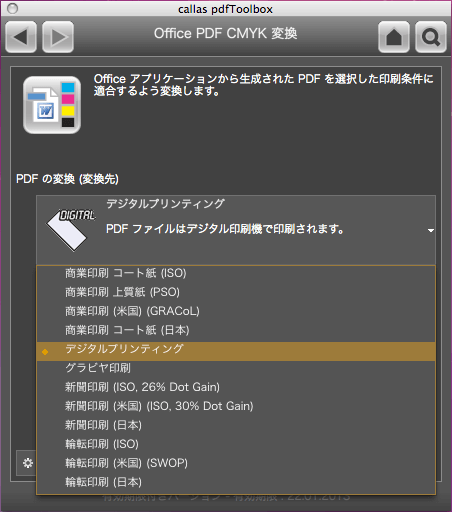Select 新聞印刷 (ISO, 26% Dot Gain)
The height and width of the screenshot is (512, 452).
(x=236, y=387)
